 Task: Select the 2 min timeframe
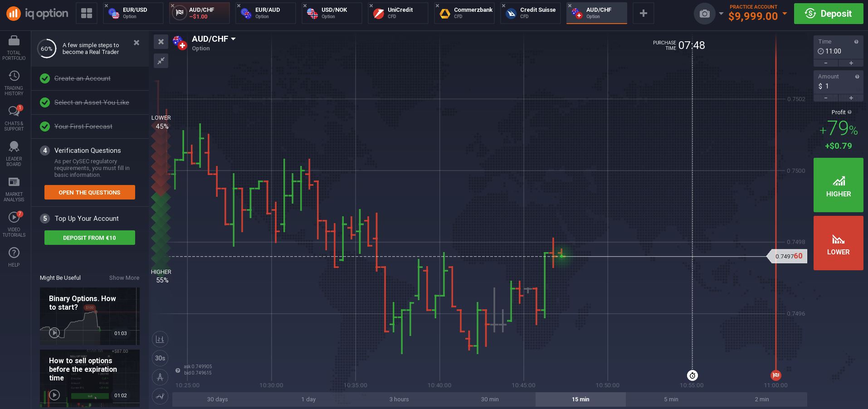pyautogui.click(x=762, y=399)
